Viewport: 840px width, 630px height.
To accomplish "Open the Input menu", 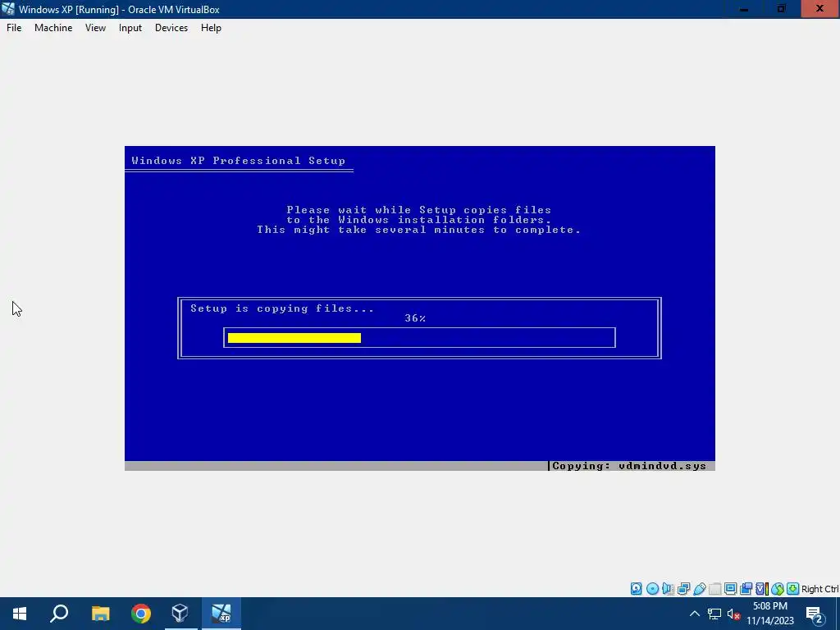I will (x=130, y=28).
